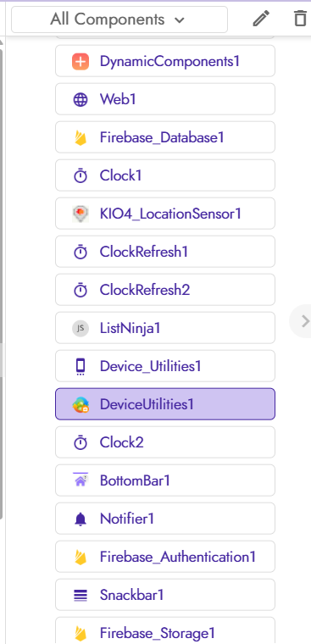Choose the ClockRefresh2 component
311x644 pixels.
(x=165, y=290)
